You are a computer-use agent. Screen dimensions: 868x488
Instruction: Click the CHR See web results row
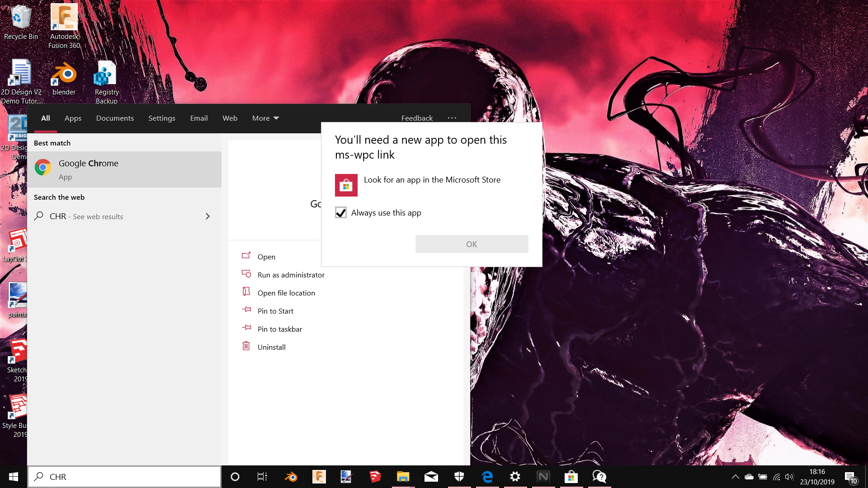tap(124, 216)
